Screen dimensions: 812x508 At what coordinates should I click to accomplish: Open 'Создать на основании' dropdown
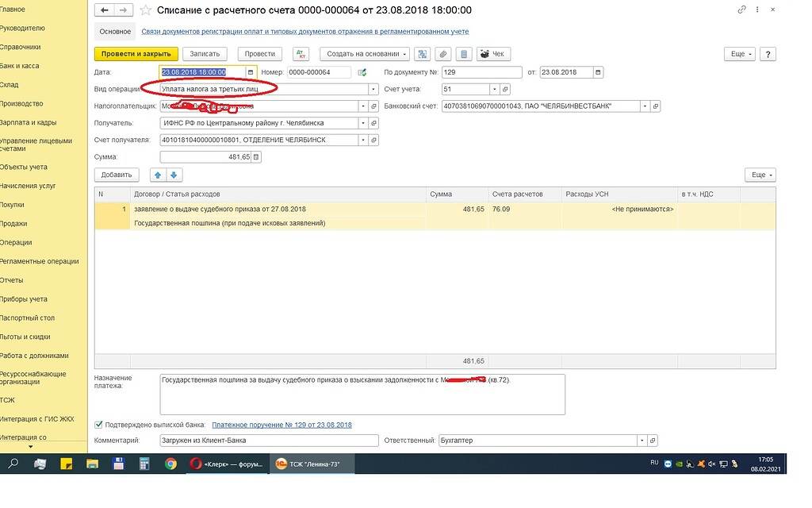[x=365, y=54]
